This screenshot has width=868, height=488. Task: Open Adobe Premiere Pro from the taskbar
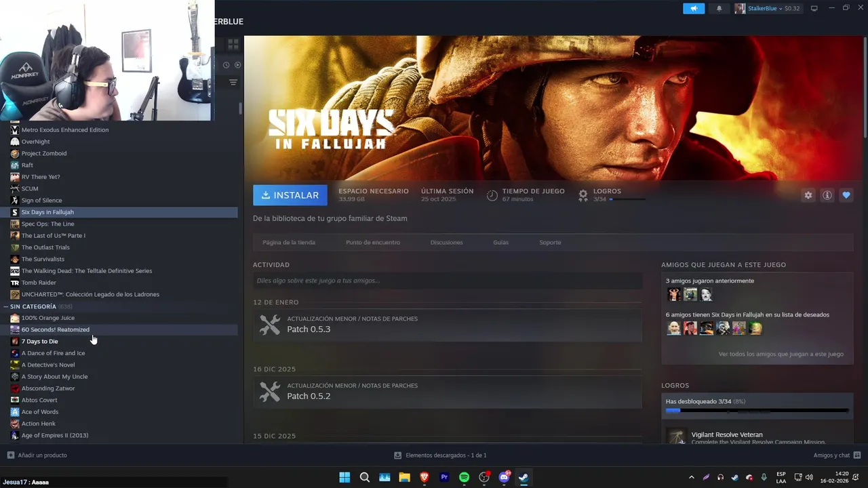coord(444,477)
